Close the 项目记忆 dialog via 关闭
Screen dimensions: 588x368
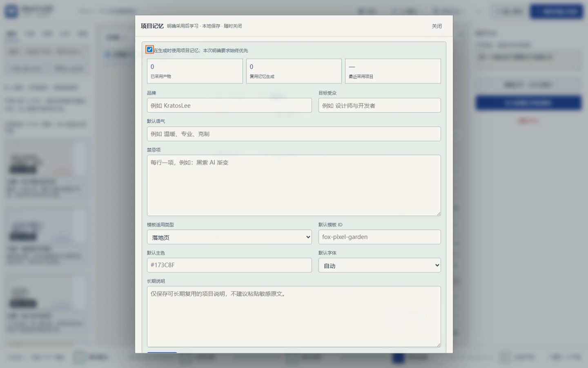pos(437,26)
